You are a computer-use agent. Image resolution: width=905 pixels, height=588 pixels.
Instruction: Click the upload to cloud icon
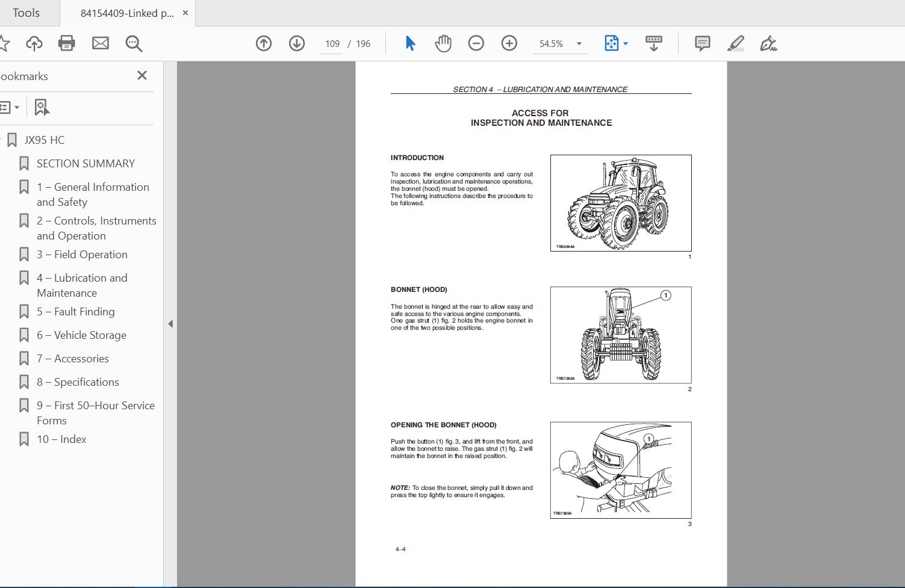click(x=34, y=43)
